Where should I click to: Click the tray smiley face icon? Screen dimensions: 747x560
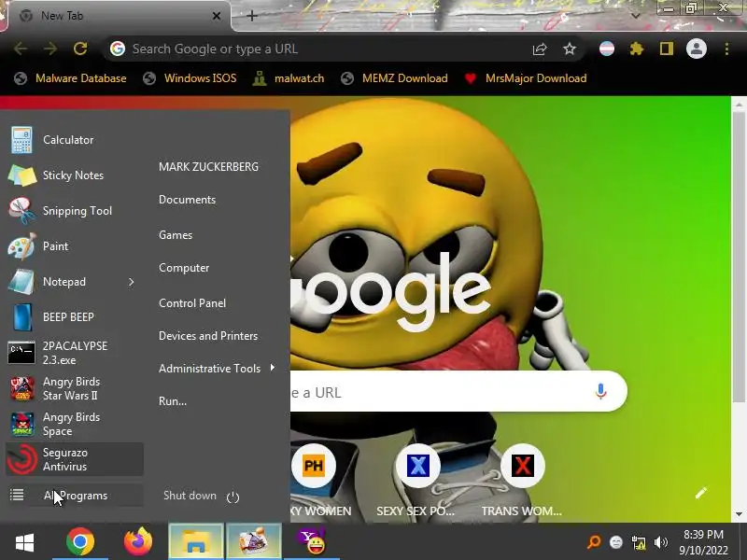(616, 542)
